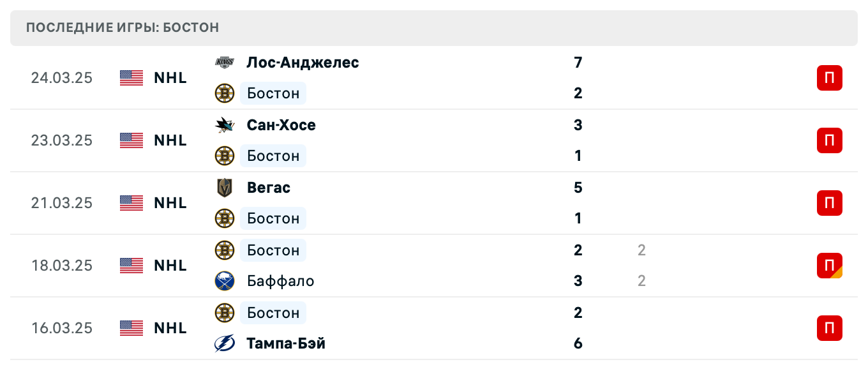Open the Баффало team link
Viewport: 868px width, 369px height.
pos(280,281)
